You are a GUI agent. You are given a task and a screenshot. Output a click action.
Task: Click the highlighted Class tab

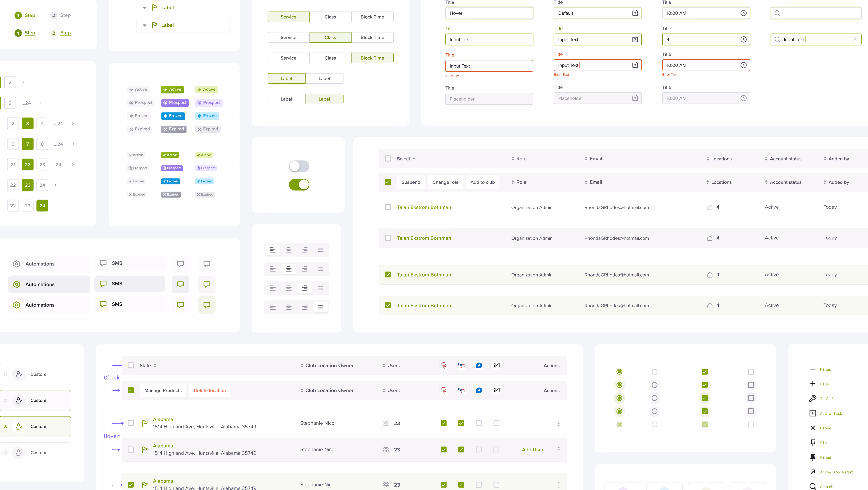pyautogui.click(x=330, y=38)
